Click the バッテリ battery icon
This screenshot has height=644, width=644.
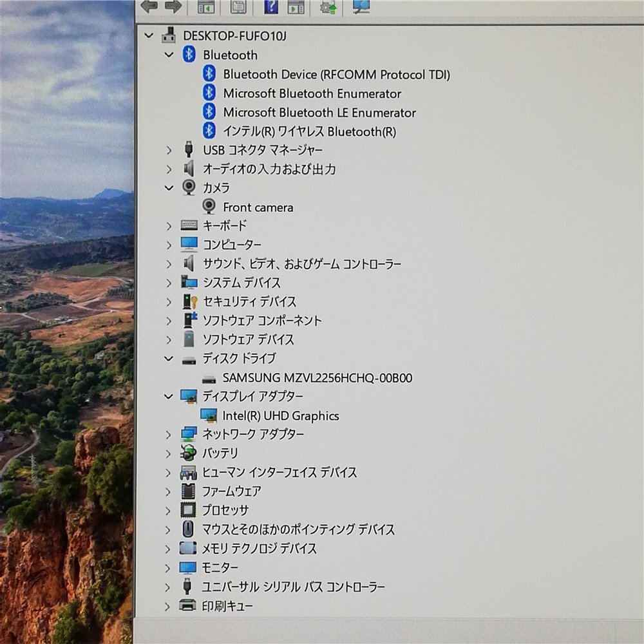coord(188,453)
